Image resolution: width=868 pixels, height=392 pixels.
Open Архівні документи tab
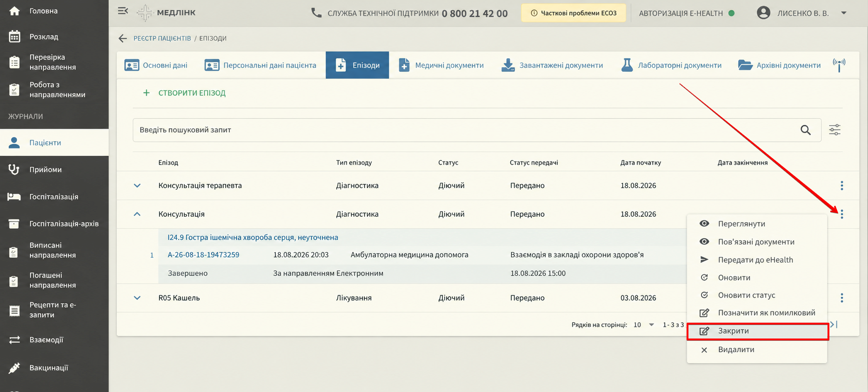tap(779, 65)
